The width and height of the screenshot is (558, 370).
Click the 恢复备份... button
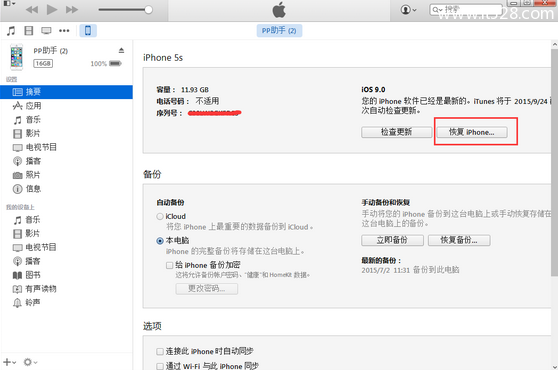(x=459, y=240)
